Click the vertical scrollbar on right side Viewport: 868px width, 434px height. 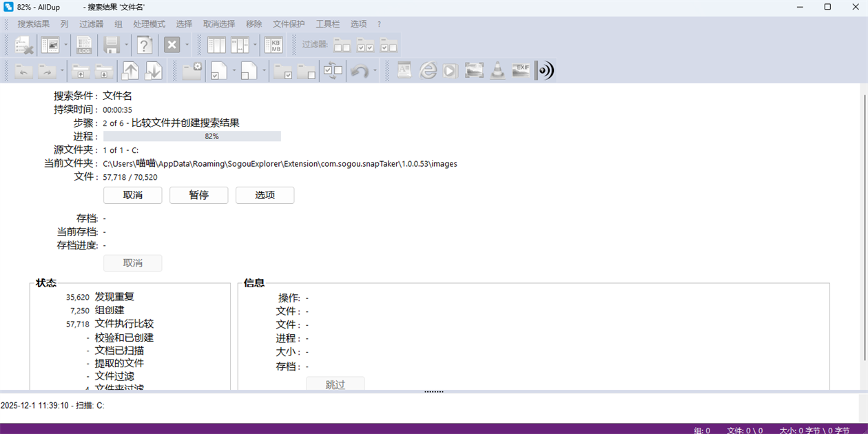[x=864, y=227]
